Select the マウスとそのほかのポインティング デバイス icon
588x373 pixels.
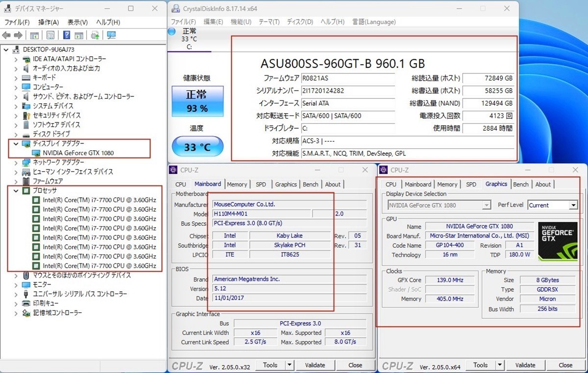point(26,275)
